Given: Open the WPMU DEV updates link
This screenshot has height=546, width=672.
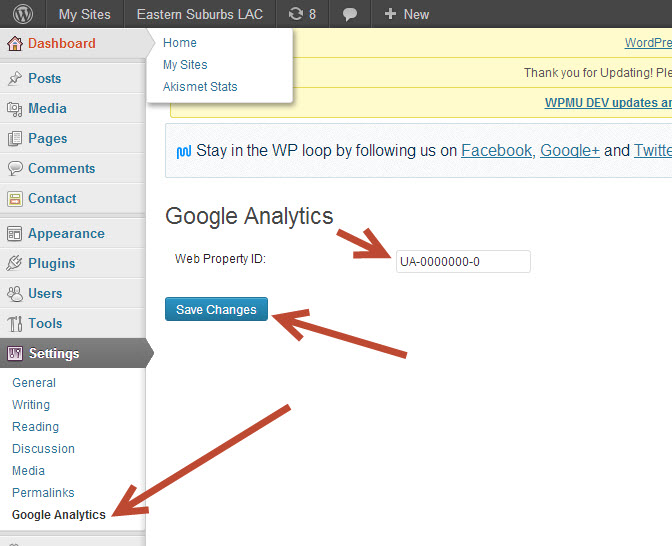Looking at the screenshot, I should pos(608,103).
